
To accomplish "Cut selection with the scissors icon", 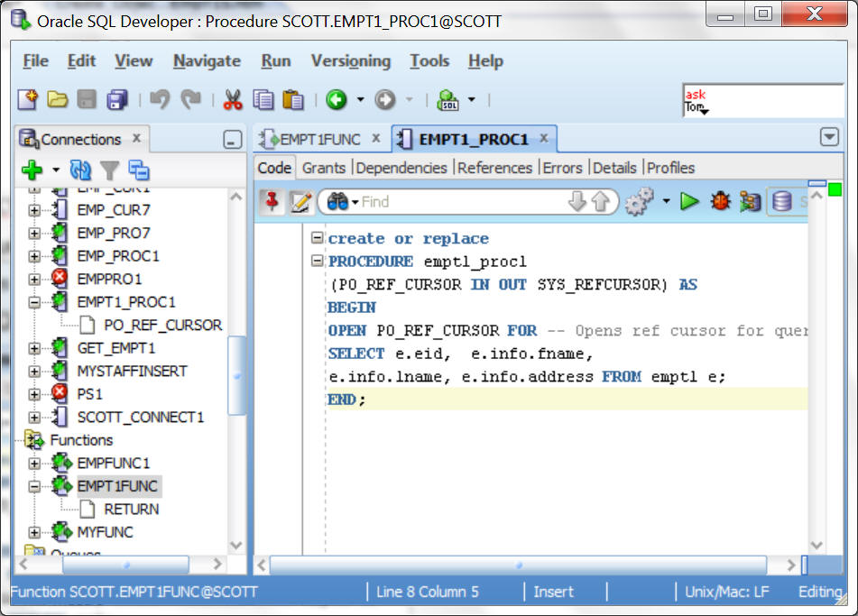I will tap(233, 99).
